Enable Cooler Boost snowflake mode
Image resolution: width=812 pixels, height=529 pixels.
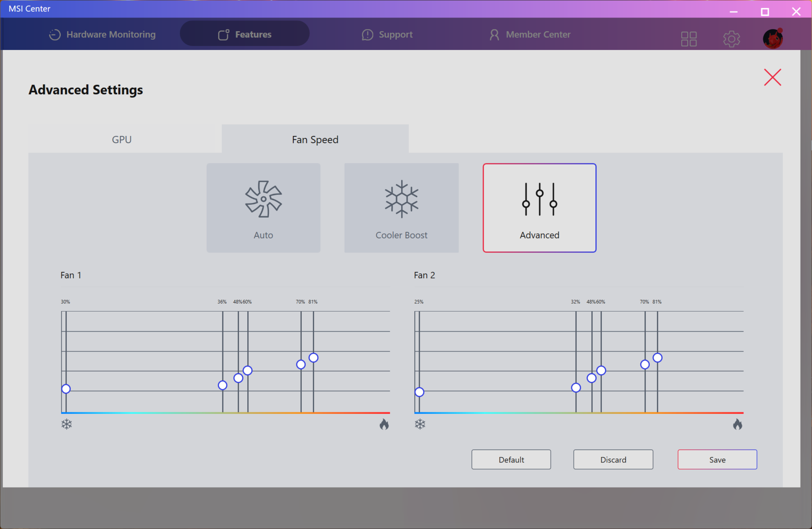pos(401,208)
